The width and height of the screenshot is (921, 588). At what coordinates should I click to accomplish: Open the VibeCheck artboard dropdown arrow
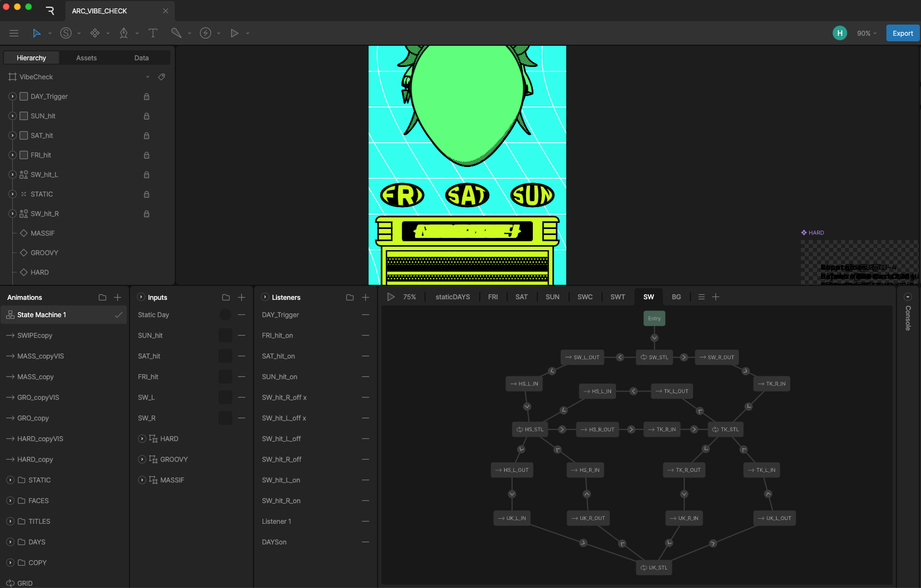pos(147,77)
